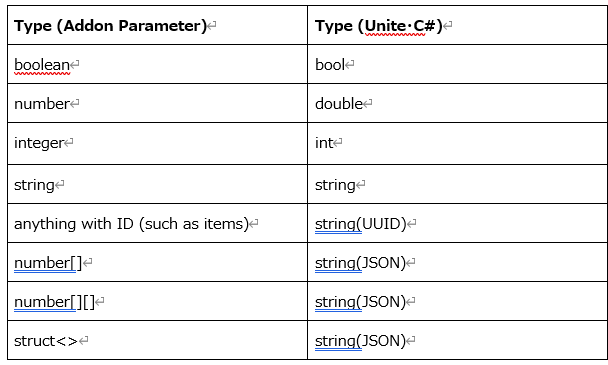Click 'anything with ID (such as items)' cell
608x365 pixels.
pyautogui.click(x=157, y=223)
